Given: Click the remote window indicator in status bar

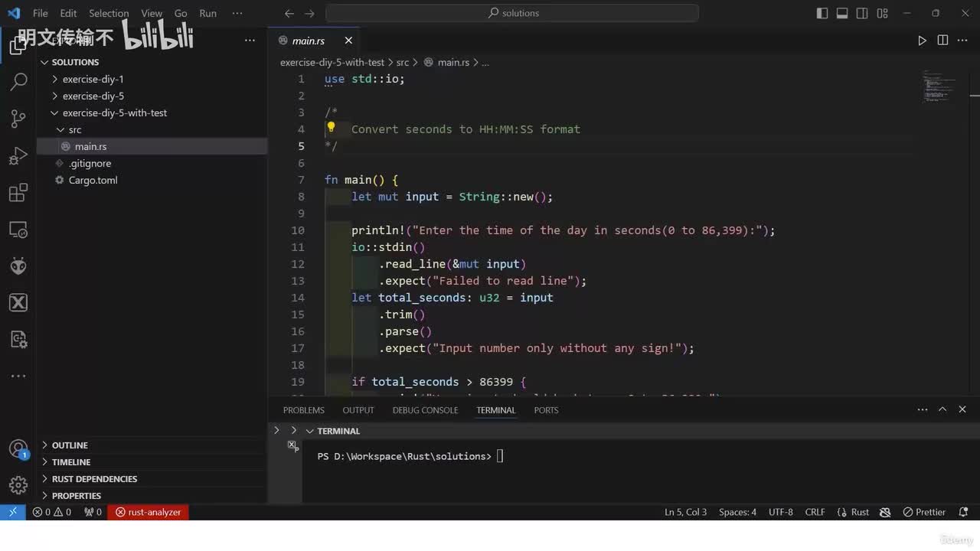Looking at the screenshot, I should tap(13, 512).
